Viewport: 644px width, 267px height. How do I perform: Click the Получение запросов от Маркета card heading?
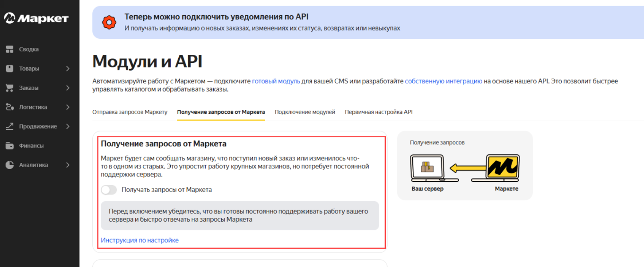164,143
